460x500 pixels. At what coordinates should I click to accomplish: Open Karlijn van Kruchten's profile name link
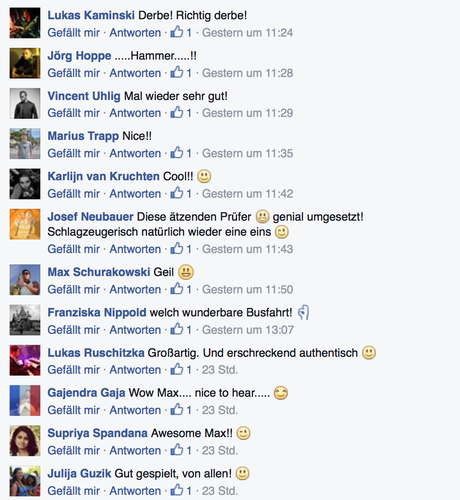click(x=103, y=176)
